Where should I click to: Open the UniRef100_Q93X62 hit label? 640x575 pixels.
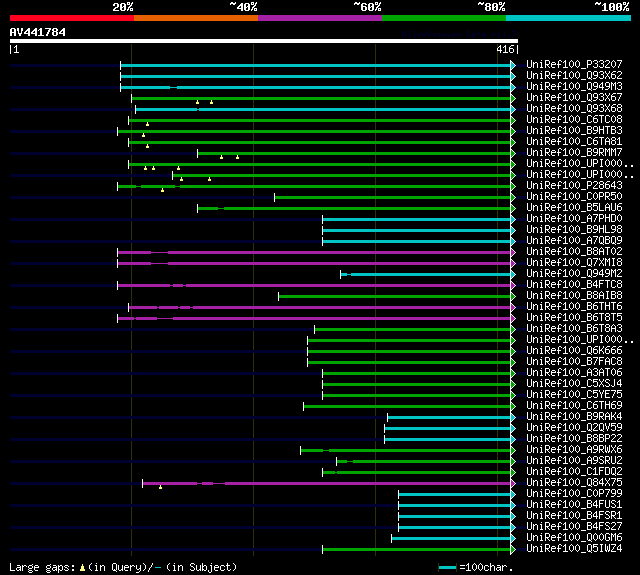574,75
